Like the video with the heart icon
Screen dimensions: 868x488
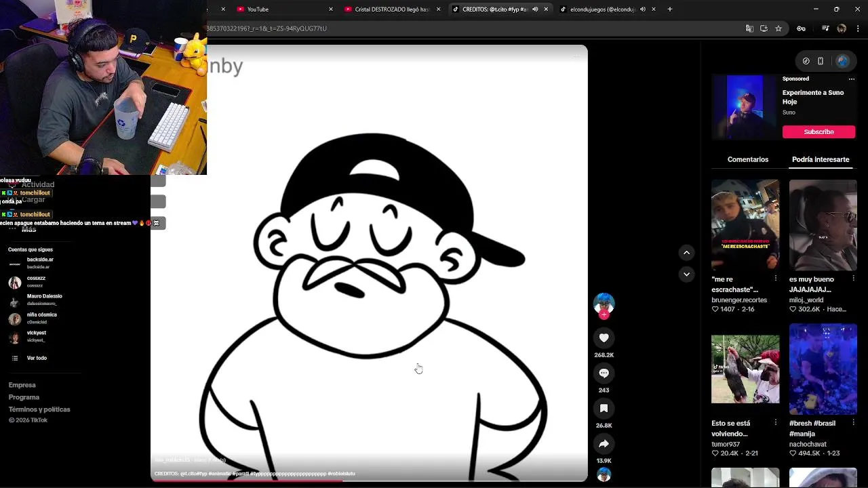click(604, 338)
